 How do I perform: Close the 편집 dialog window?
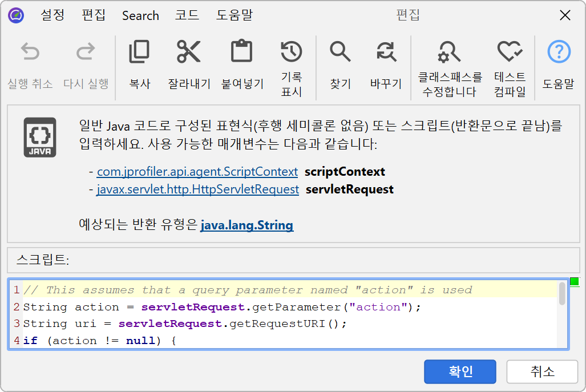pos(565,15)
